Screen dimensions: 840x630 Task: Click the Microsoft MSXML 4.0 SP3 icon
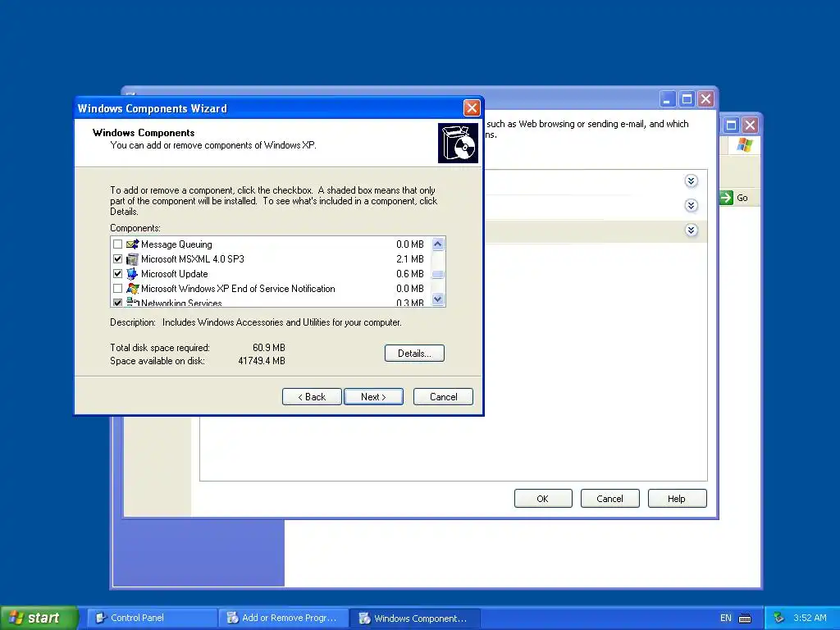coord(132,259)
